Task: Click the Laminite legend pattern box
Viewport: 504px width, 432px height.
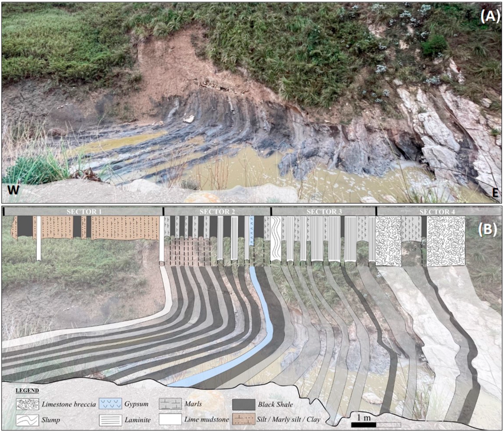Action: [110, 420]
